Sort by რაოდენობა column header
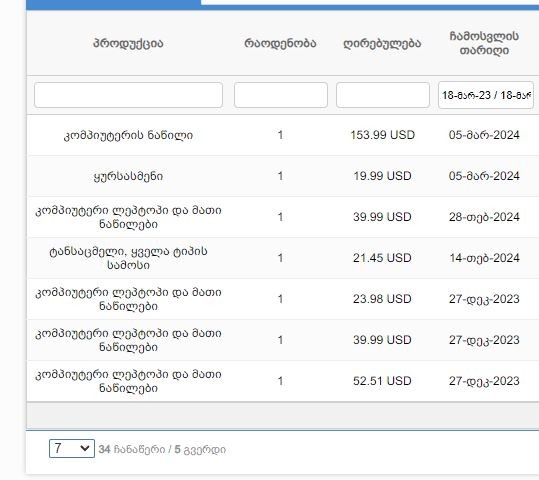 tap(280, 44)
